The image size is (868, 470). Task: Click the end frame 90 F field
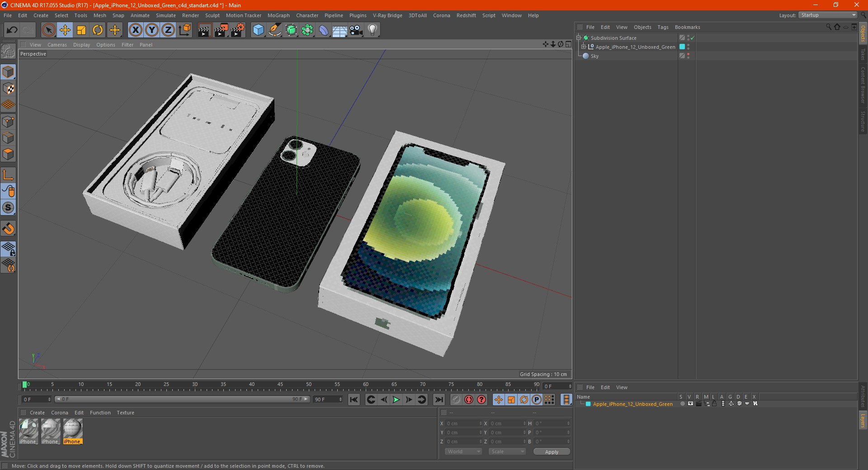click(x=328, y=399)
